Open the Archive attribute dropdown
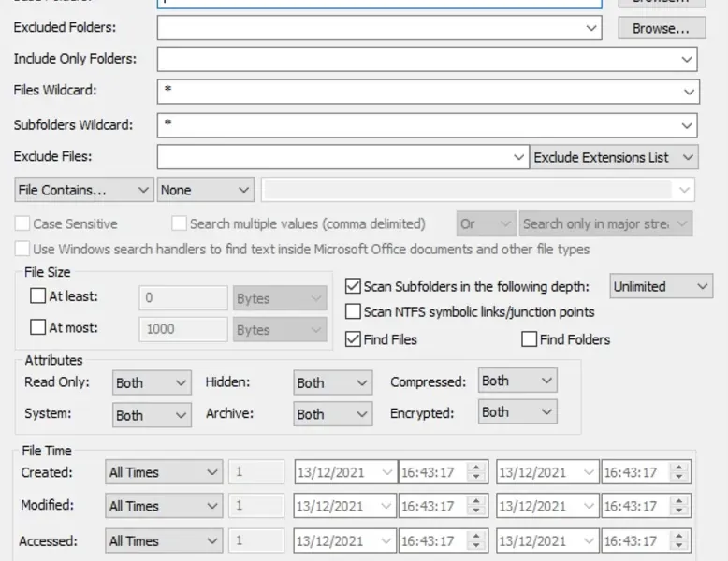The image size is (728, 561). [x=333, y=414]
